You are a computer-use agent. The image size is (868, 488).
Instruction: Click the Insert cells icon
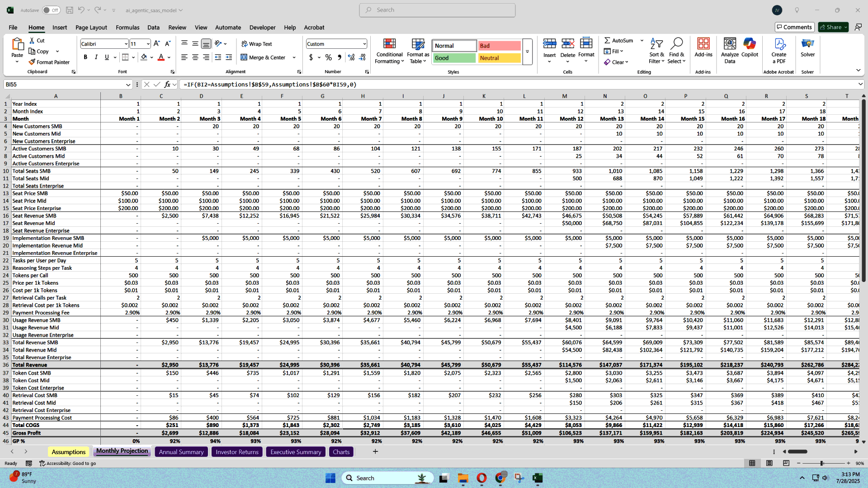(x=549, y=44)
